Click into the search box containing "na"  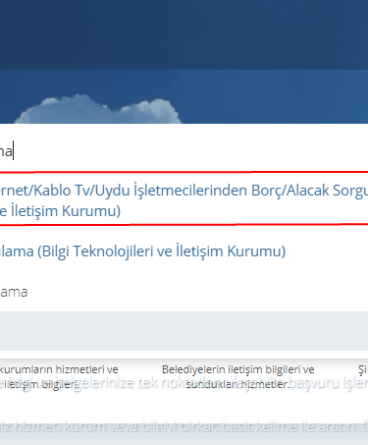point(184,151)
